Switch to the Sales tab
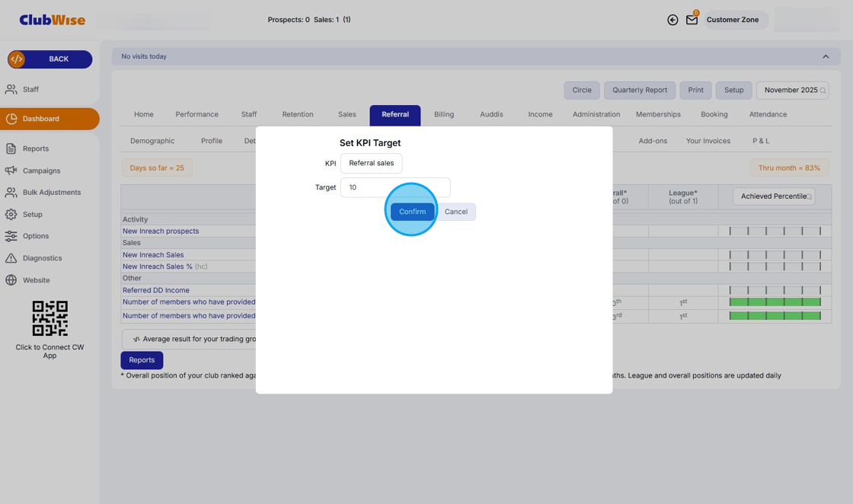This screenshot has width=853, height=504. click(x=347, y=115)
